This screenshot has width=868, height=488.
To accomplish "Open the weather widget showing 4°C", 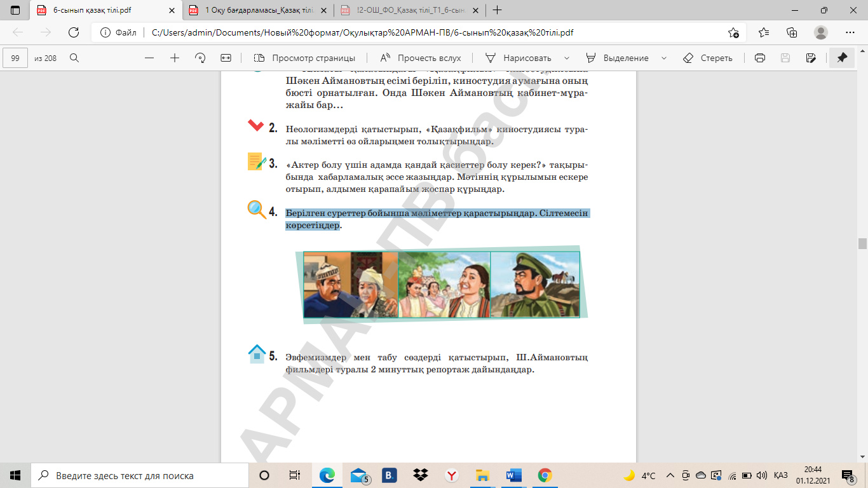I will pyautogui.click(x=639, y=475).
